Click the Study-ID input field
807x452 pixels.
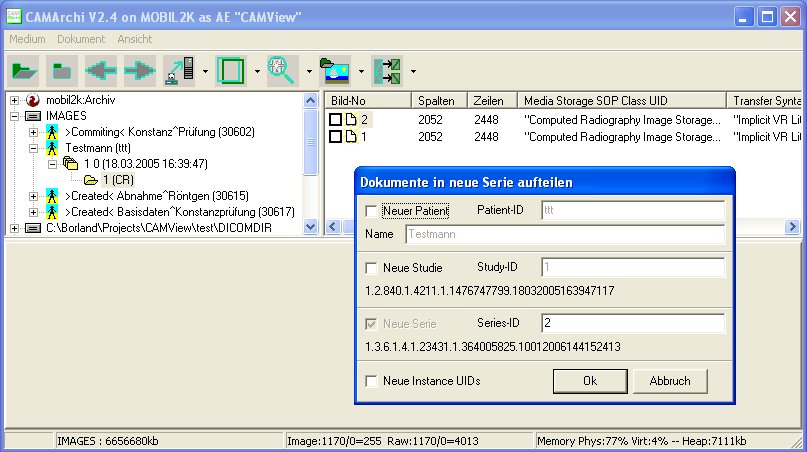633,267
